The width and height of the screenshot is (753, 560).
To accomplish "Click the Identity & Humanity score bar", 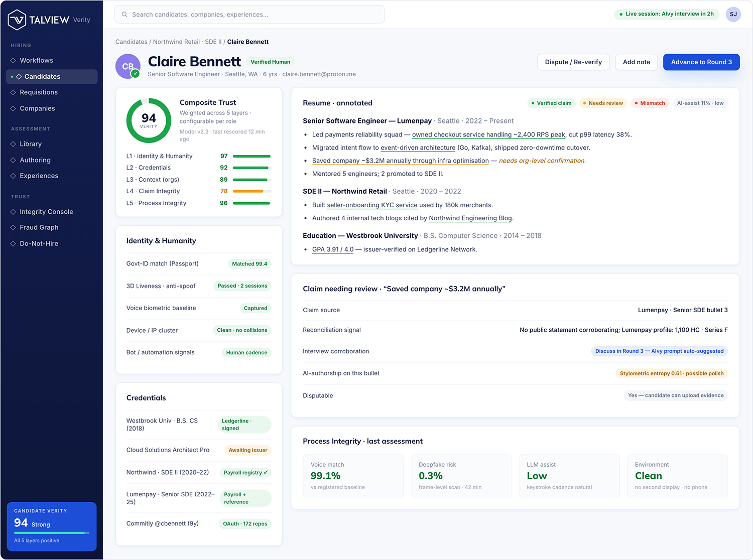I will coord(252,156).
